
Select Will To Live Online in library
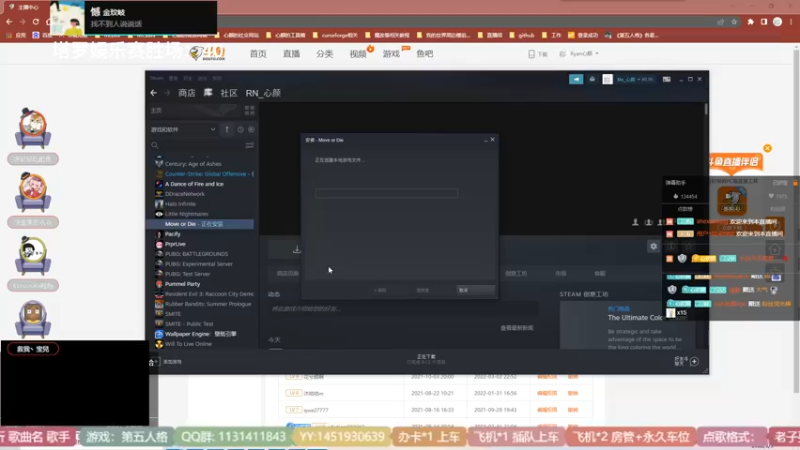(203, 344)
